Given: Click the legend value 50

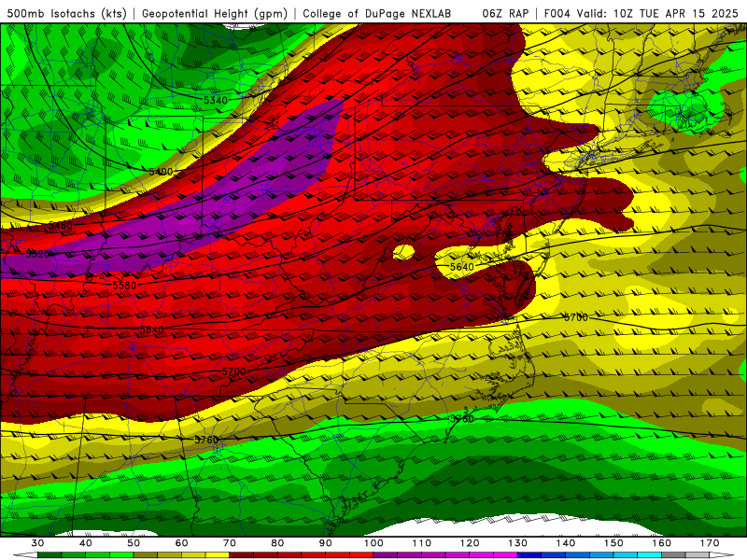Looking at the screenshot, I should click(134, 543).
